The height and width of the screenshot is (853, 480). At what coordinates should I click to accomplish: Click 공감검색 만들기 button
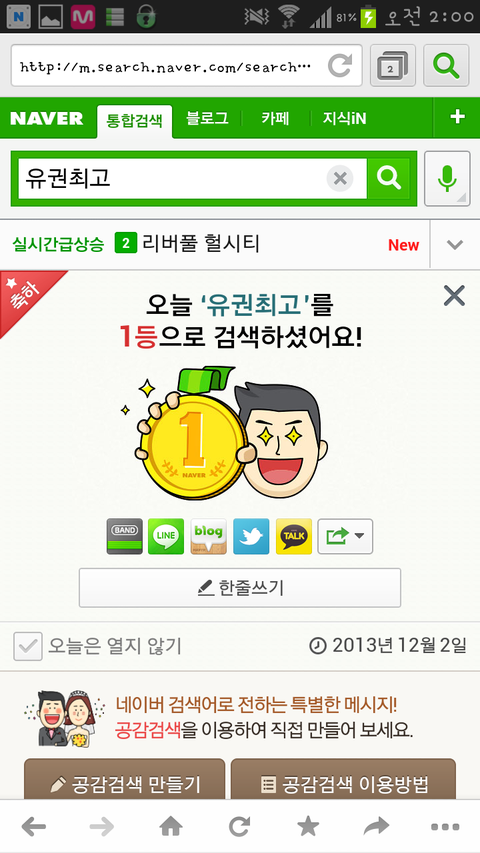click(x=125, y=781)
